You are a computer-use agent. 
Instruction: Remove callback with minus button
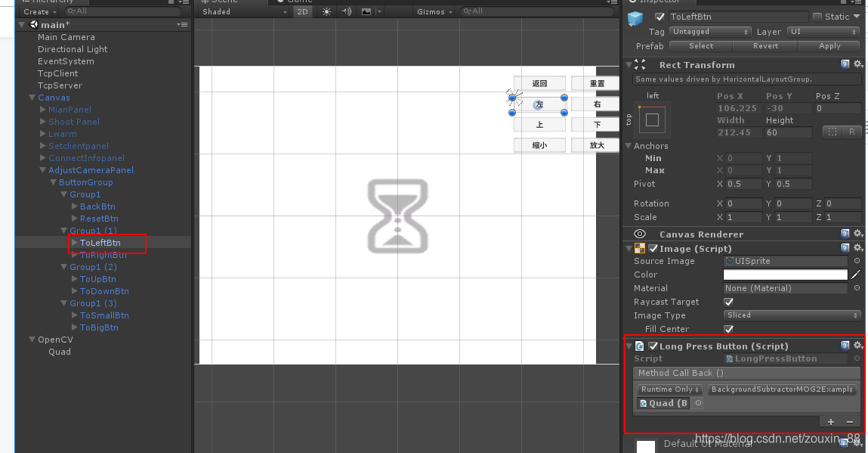850,422
